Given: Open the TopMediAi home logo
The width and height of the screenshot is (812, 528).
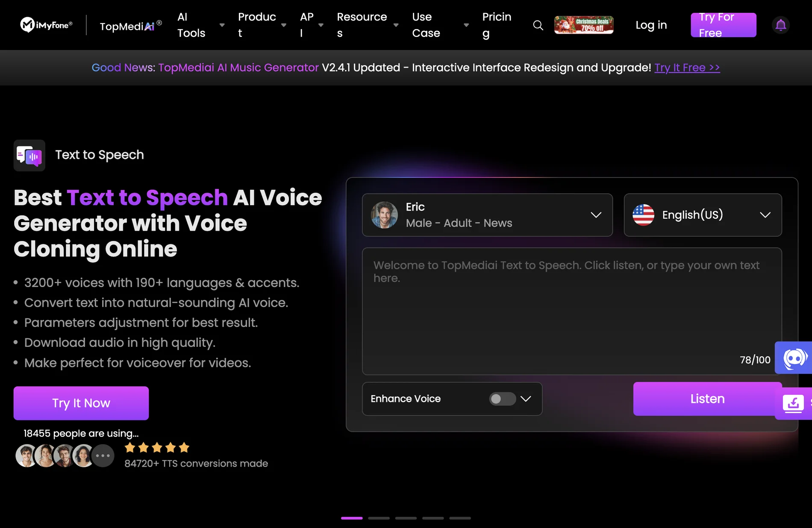Looking at the screenshot, I should [x=131, y=26].
